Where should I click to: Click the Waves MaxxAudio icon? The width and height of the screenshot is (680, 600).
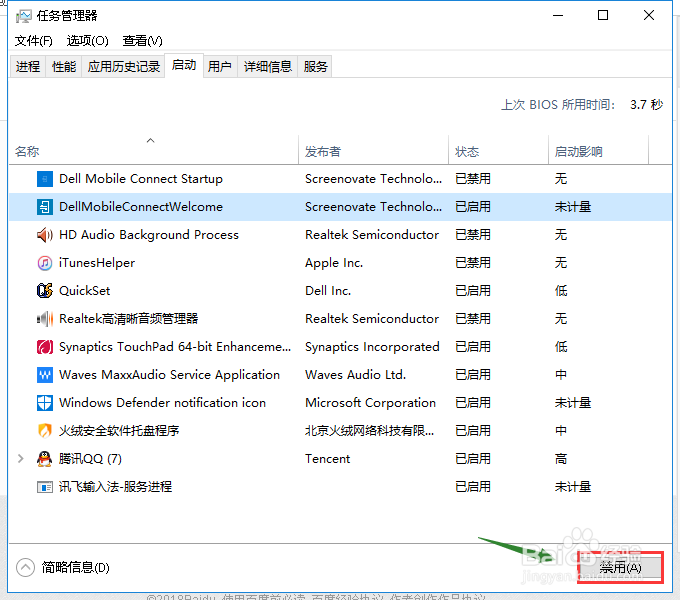(x=45, y=375)
